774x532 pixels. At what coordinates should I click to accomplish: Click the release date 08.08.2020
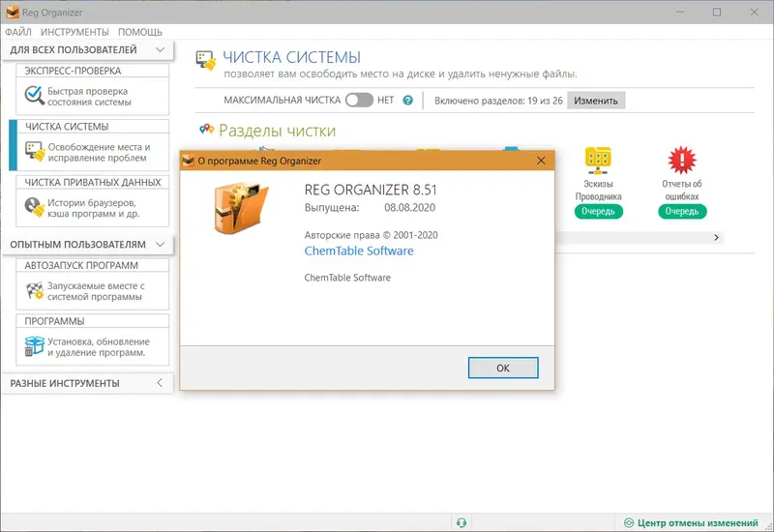click(x=409, y=208)
